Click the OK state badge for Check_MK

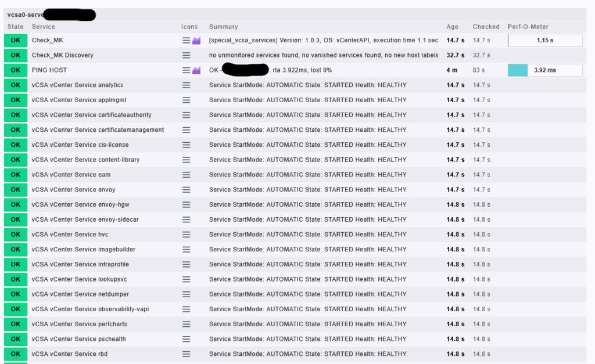point(16,40)
